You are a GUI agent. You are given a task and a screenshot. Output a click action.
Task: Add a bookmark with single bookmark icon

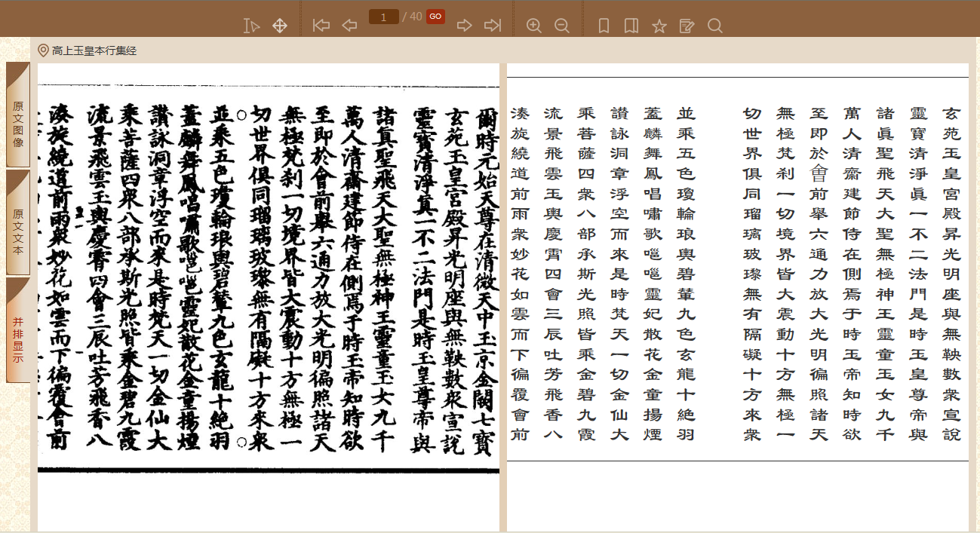coord(604,26)
